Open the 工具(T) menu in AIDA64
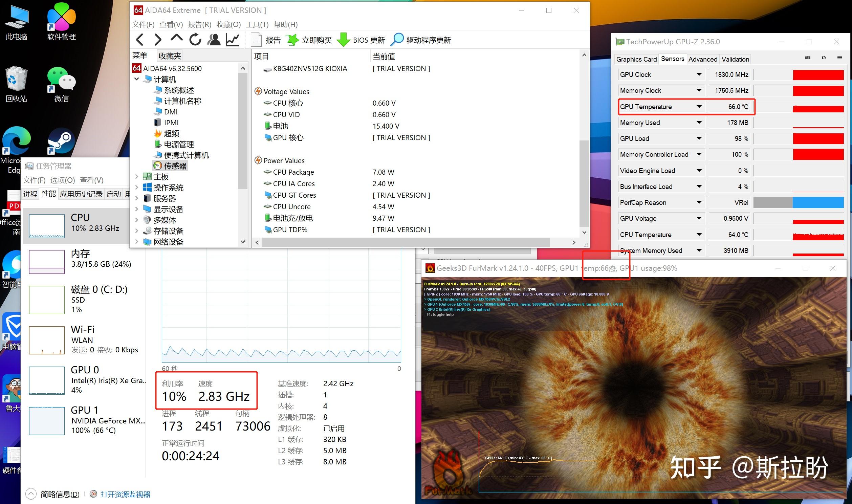This screenshot has height=504, width=852. pos(257,24)
